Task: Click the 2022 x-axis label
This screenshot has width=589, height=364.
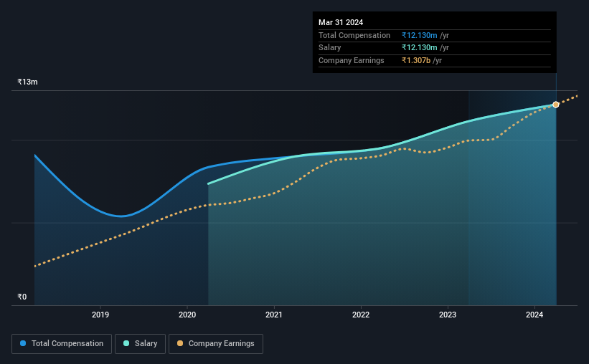Action: pyautogui.click(x=361, y=315)
